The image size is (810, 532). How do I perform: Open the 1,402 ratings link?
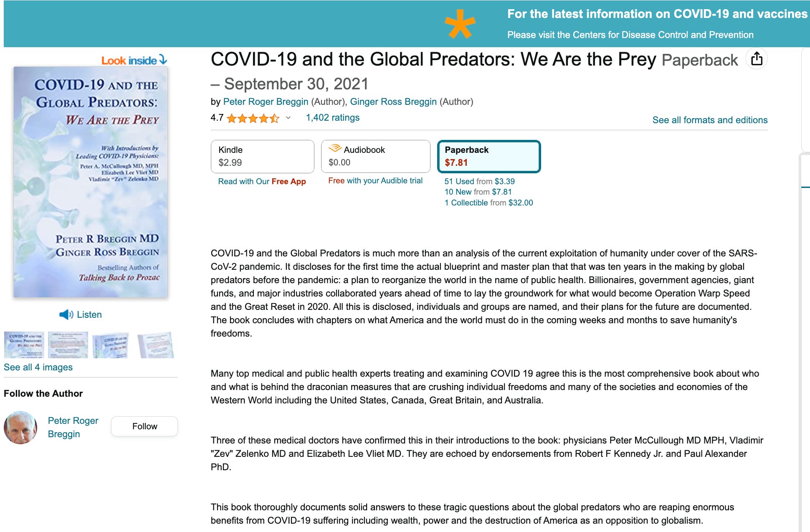point(332,118)
